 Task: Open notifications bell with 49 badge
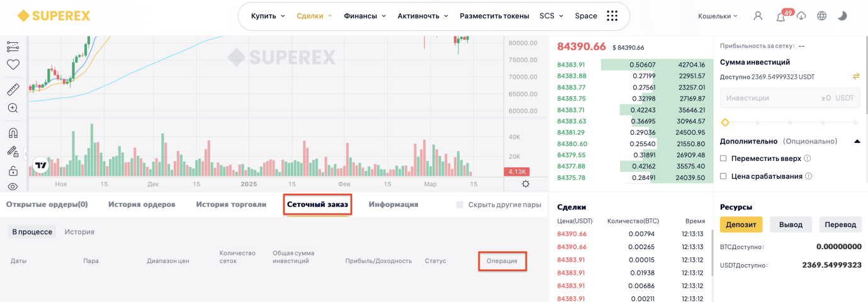pos(781,16)
